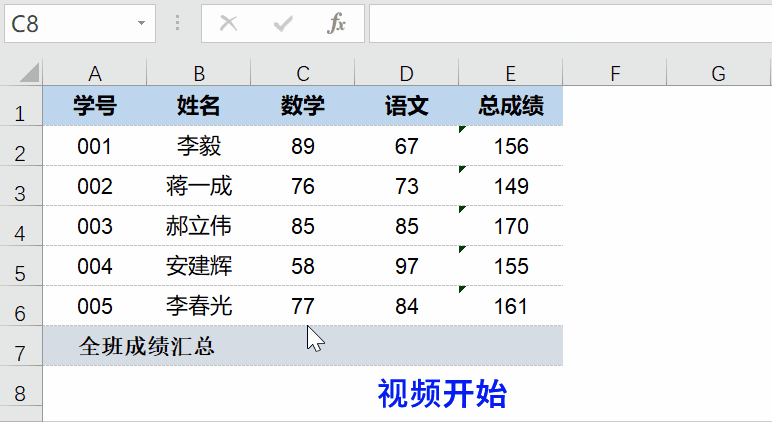Select 李春光's Chinese score 84
Viewport: 772px width, 422px height.
[407, 306]
